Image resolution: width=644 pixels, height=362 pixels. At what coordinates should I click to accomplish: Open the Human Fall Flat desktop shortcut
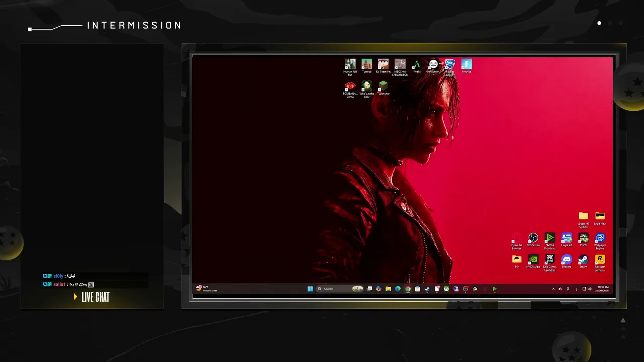(350, 66)
